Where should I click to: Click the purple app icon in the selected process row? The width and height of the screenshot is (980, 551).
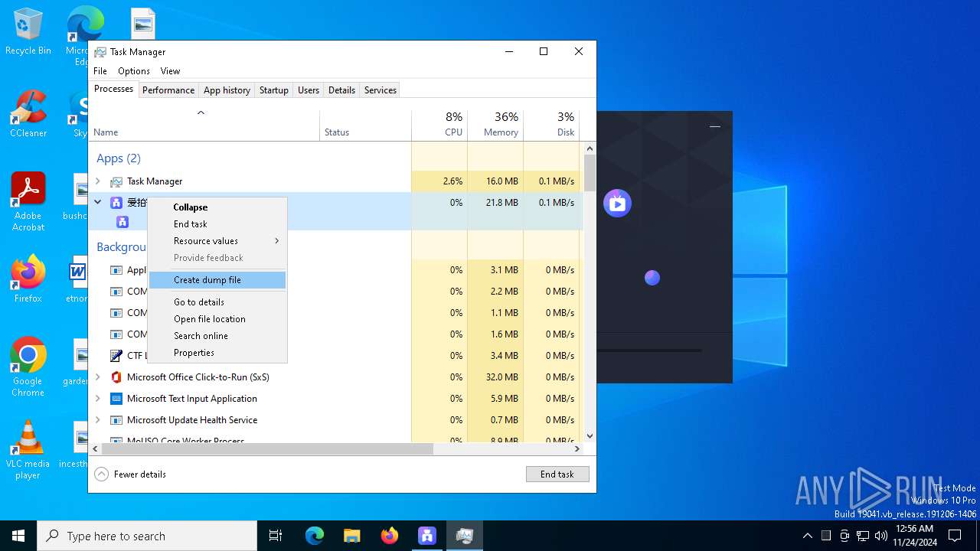click(116, 203)
